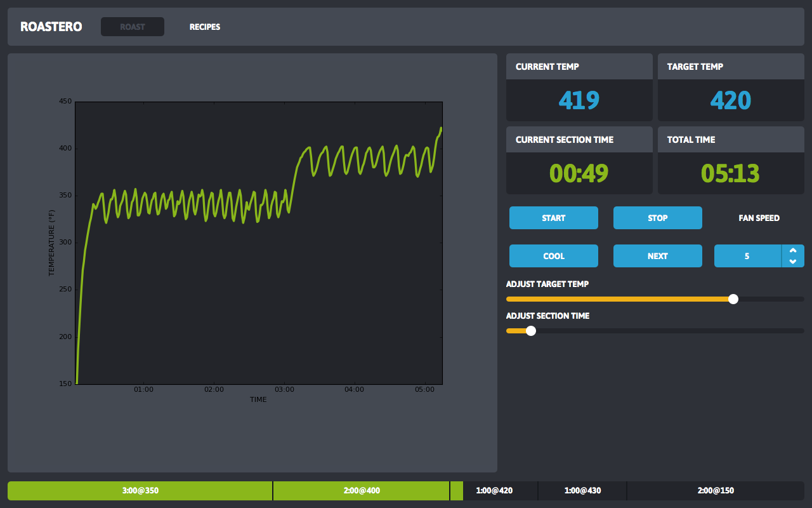Click the unfilled section time slider track
This screenshot has height=508, width=812.
coord(670,331)
